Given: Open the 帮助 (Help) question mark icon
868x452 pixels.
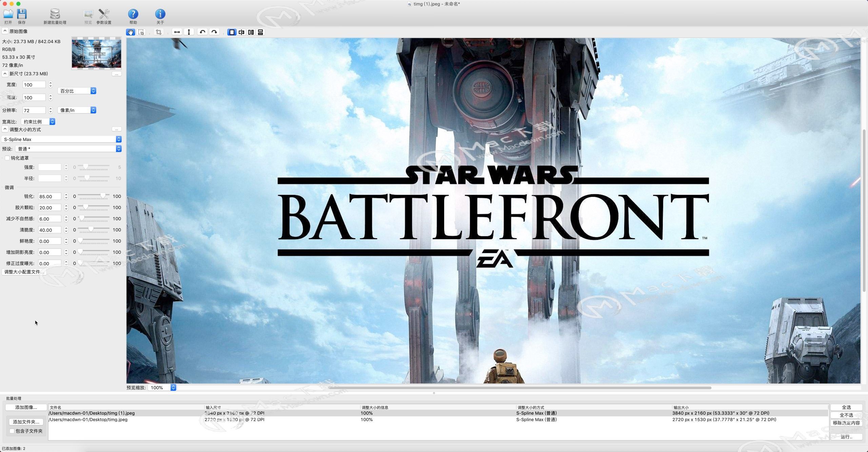Looking at the screenshot, I should (x=133, y=14).
